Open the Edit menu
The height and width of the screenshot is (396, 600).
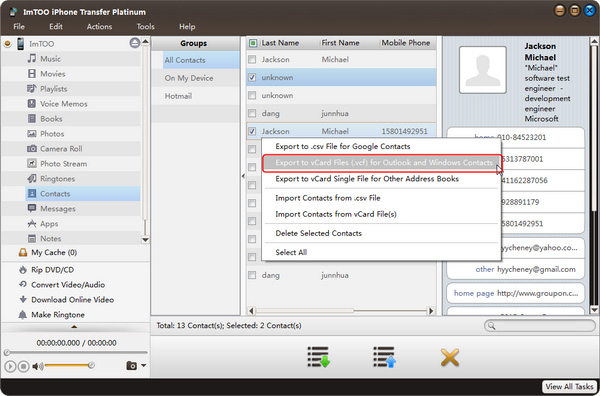(x=56, y=26)
